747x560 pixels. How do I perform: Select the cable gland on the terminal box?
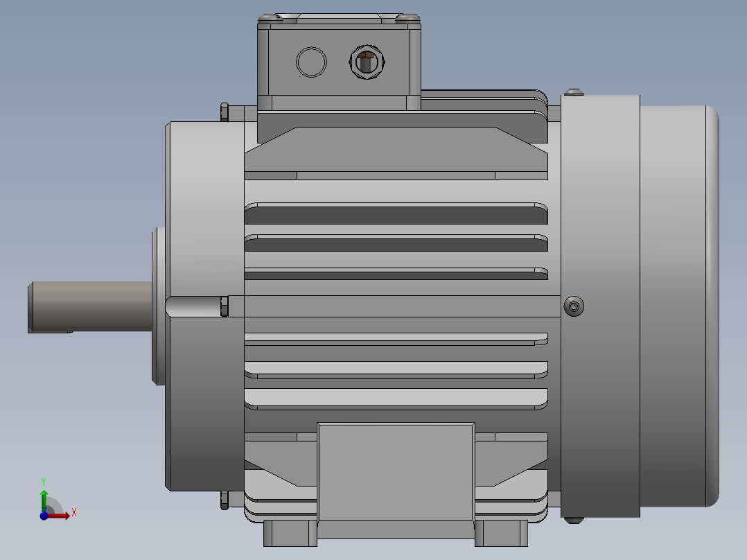(367, 62)
